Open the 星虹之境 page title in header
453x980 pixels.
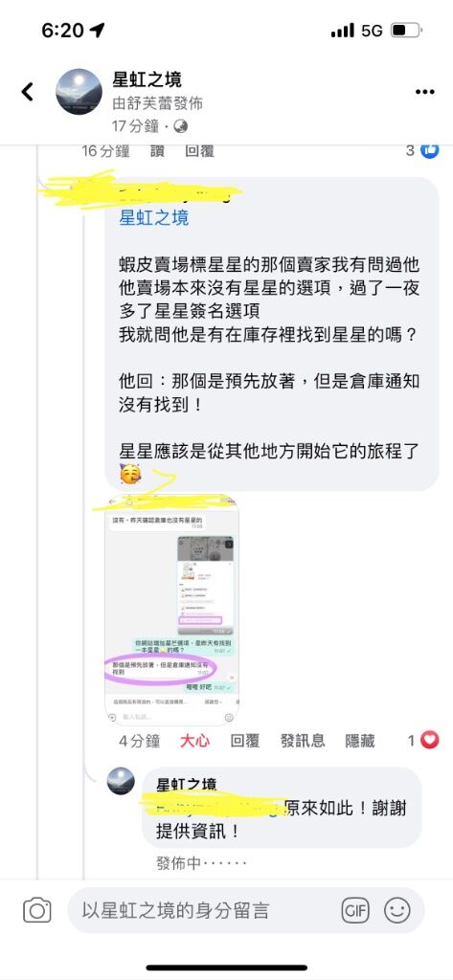(147, 79)
